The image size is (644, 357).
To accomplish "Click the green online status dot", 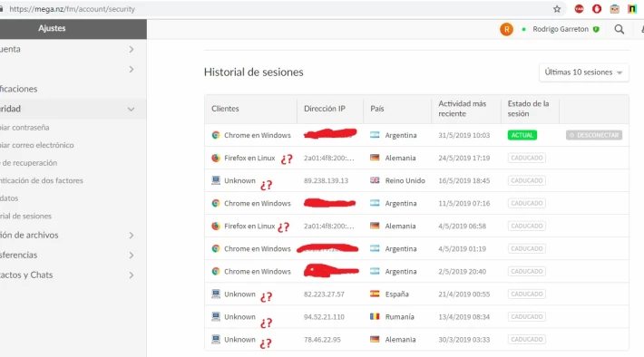I will click(x=523, y=29).
